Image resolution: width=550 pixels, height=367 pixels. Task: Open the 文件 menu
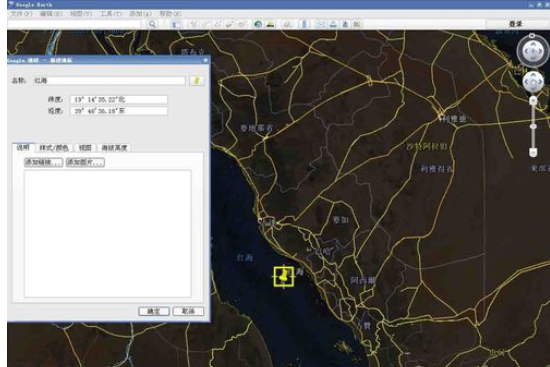pos(21,14)
